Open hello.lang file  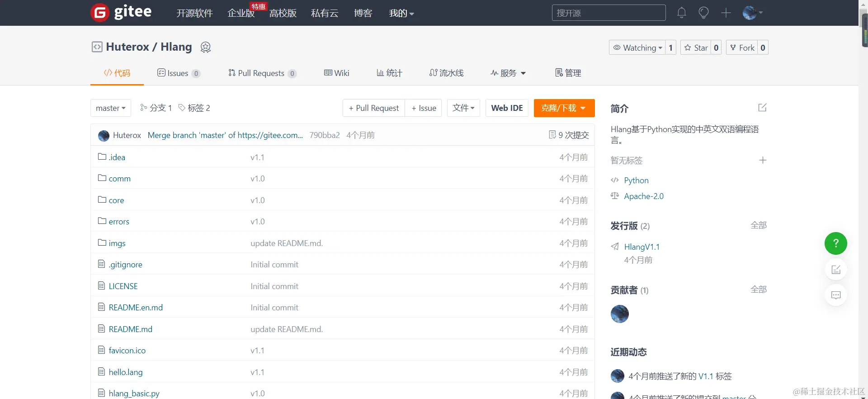126,372
